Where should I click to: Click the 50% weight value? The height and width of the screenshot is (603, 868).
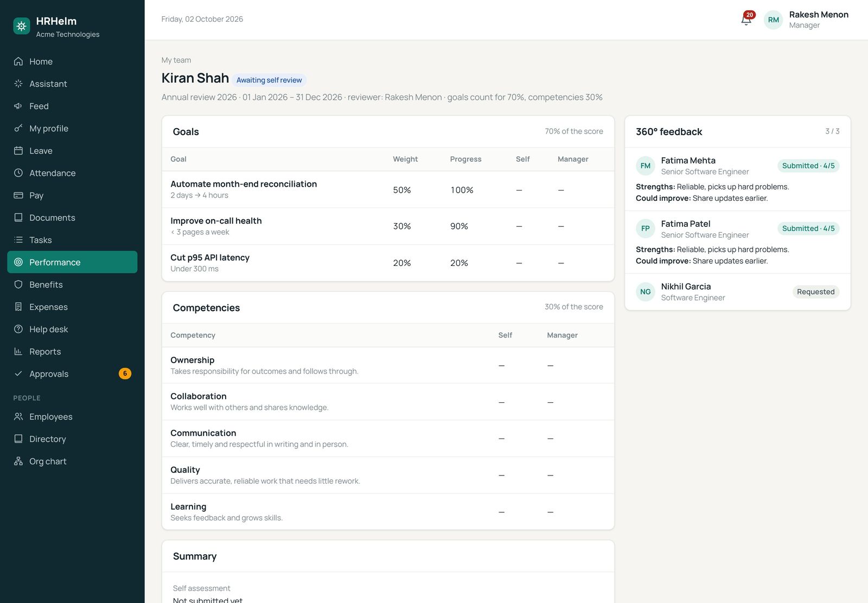pyautogui.click(x=402, y=190)
